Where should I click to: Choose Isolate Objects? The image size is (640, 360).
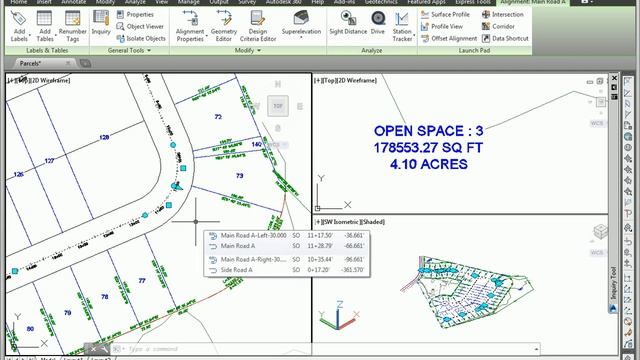coord(141,38)
